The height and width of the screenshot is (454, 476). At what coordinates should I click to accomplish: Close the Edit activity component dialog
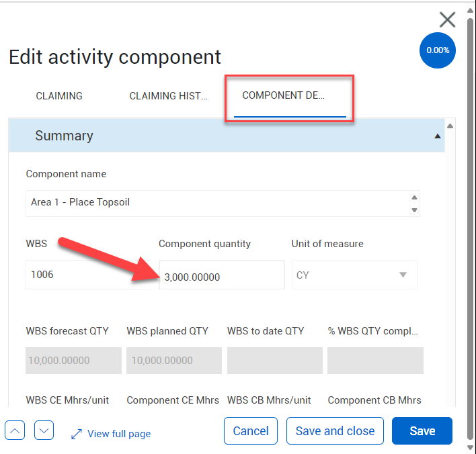click(447, 19)
